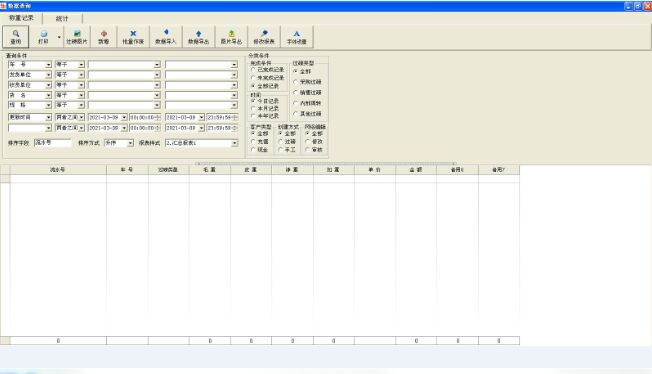Open the 过磅图片 weighing pictures tool
The image size is (652, 374).
point(77,37)
